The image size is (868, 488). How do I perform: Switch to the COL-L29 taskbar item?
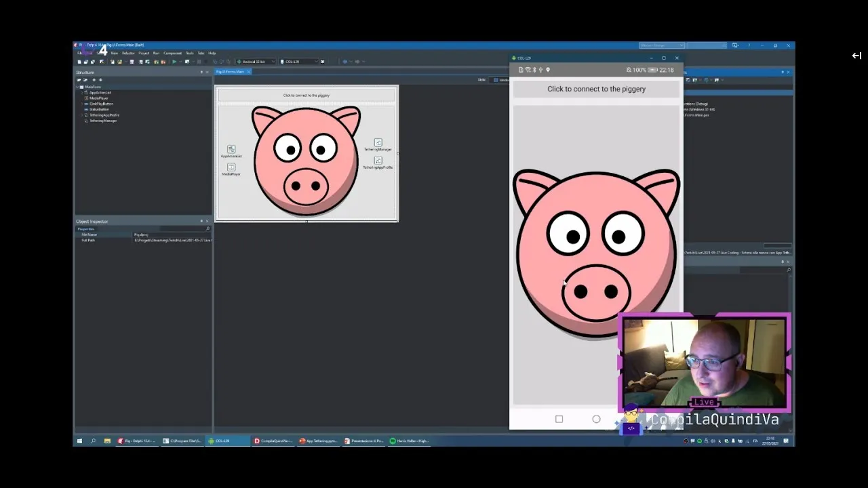[229, 441]
